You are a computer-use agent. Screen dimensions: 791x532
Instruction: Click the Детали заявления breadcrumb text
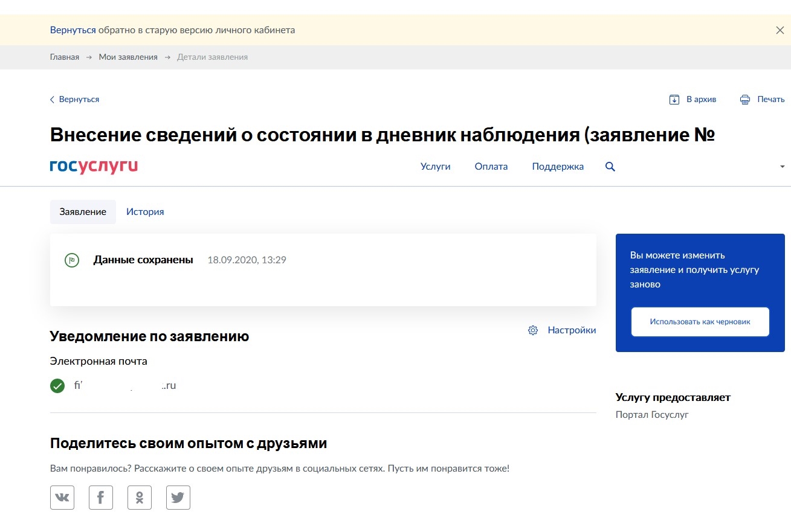tap(212, 57)
